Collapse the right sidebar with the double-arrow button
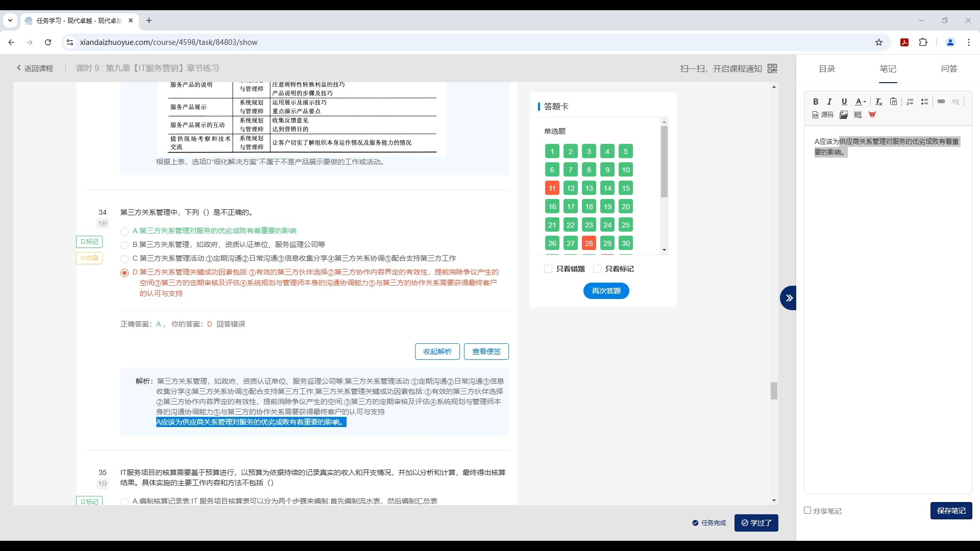 pyautogui.click(x=789, y=298)
